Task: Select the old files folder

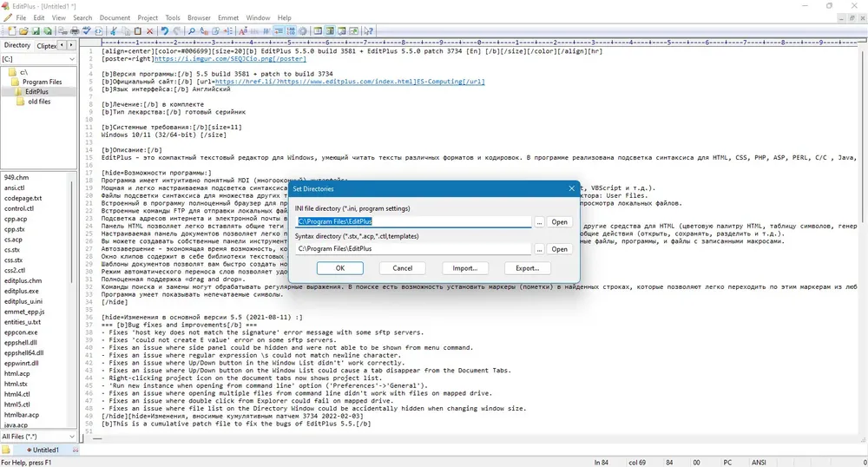Action: (39, 102)
